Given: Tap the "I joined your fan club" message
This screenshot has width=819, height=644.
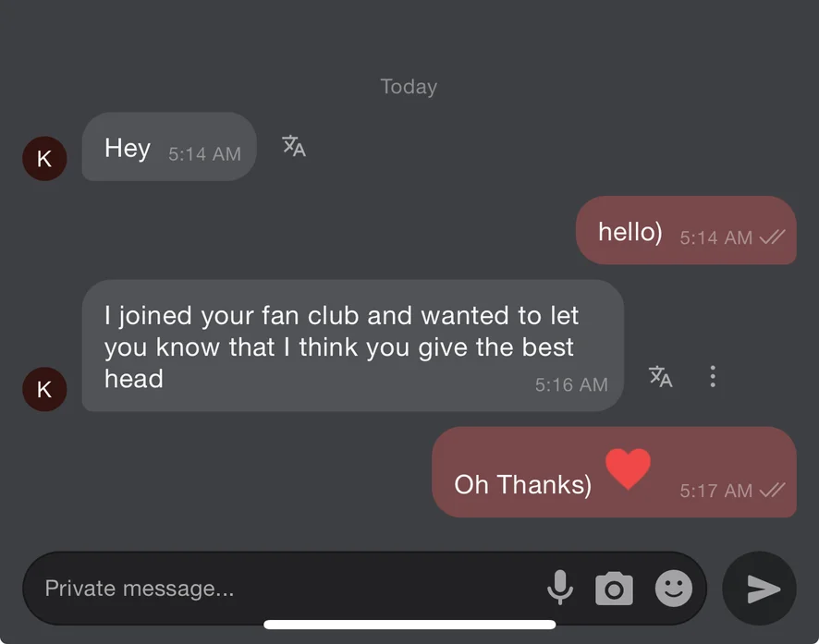Looking at the screenshot, I should (x=342, y=346).
